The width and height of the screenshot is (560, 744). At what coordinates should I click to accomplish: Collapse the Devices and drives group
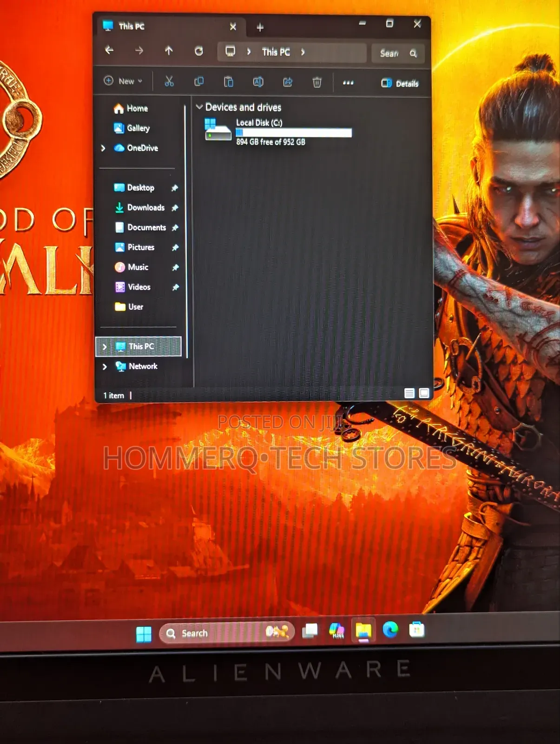tap(199, 107)
